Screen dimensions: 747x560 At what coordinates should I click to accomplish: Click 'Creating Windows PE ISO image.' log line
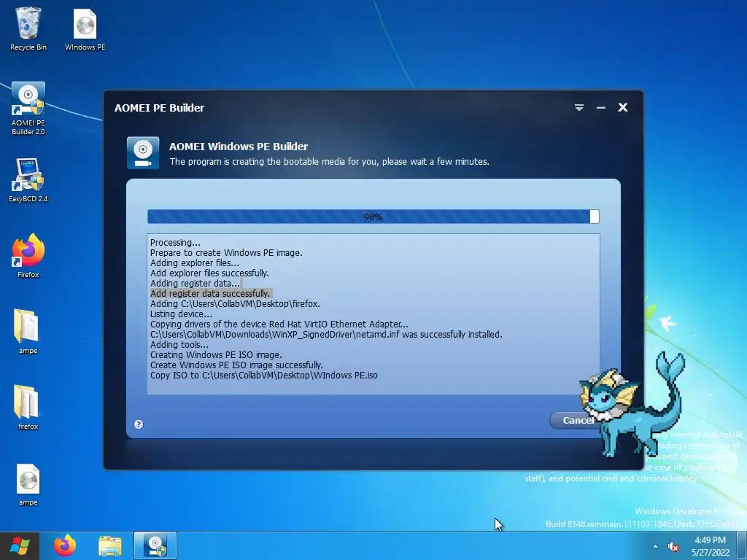point(216,355)
